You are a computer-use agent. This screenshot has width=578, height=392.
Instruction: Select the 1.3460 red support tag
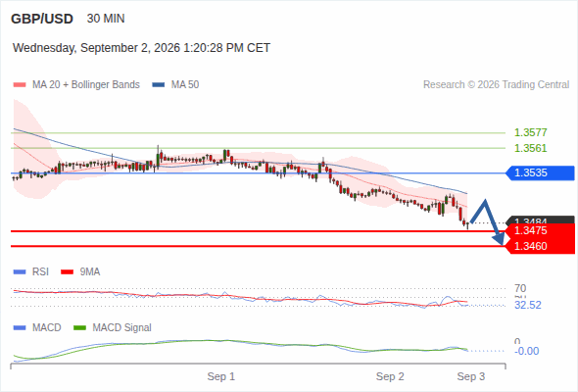pos(540,246)
